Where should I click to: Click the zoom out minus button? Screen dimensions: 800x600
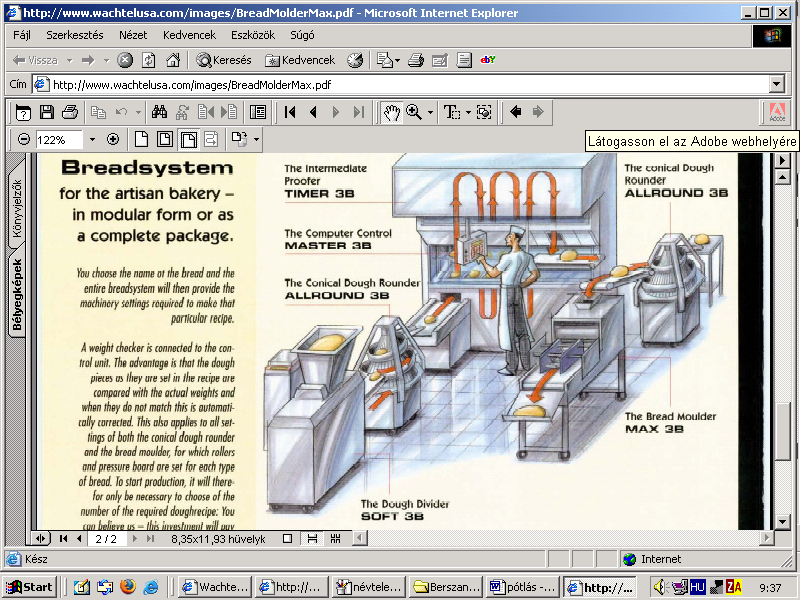pyautogui.click(x=23, y=139)
